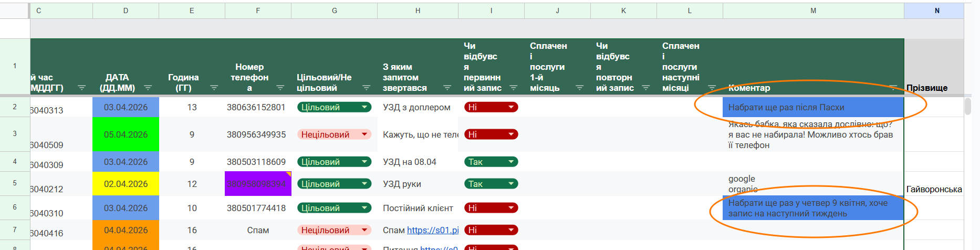This screenshot has height=250, width=980.
Task: Open filter for Сплачені послуги наступні місяці
Action: [x=712, y=88]
